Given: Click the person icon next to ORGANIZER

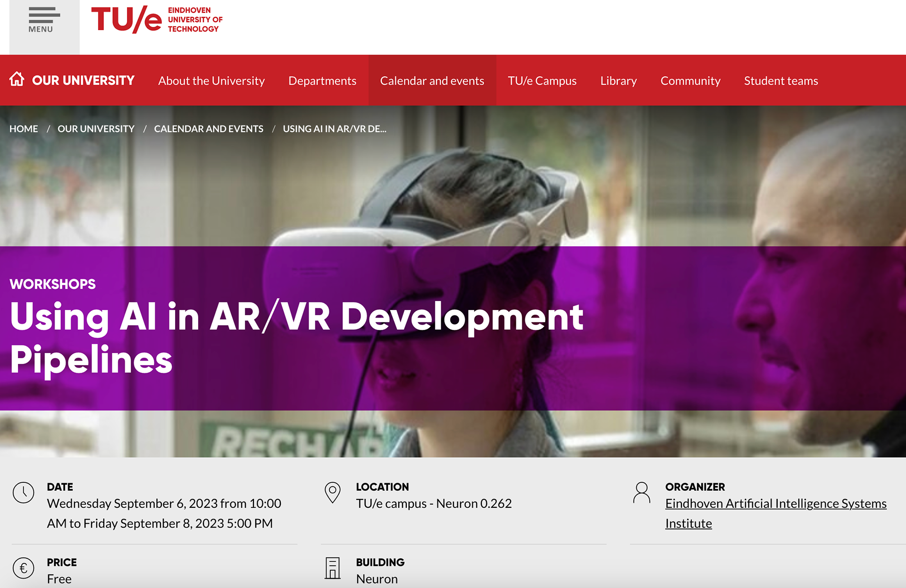Looking at the screenshot, I should pos(642,493).
